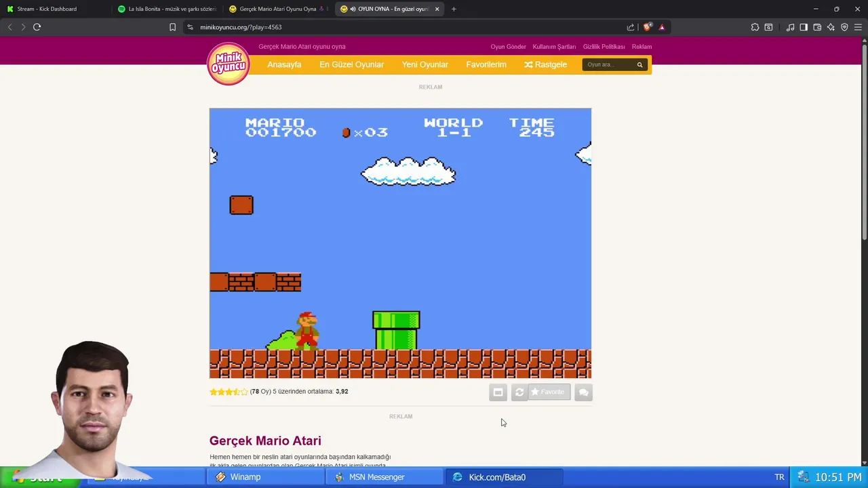This screenshot has height=488, width=868.
Task: Focus the Oyun ara search field
Action: [609, 64]
